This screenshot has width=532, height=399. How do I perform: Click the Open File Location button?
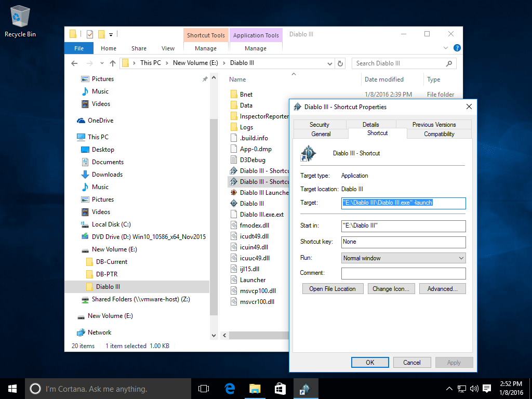point(332,289)
